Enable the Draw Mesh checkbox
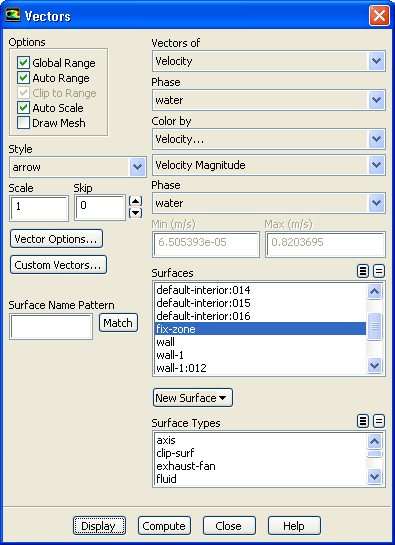 23,123
